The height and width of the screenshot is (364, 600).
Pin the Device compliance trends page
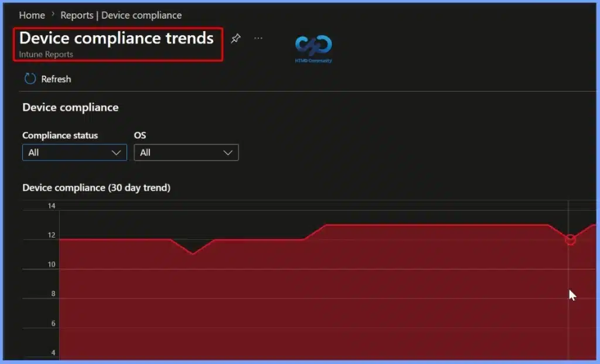(236, 38)
